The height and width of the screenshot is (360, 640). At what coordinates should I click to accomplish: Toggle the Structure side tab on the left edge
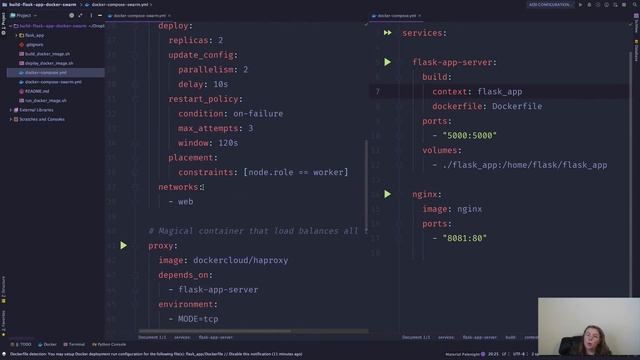3,289
